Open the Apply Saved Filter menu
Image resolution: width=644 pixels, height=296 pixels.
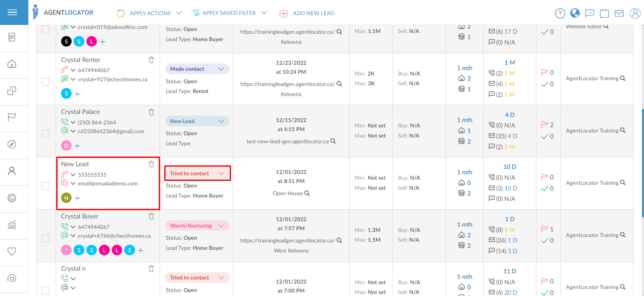tap(230, 13)
